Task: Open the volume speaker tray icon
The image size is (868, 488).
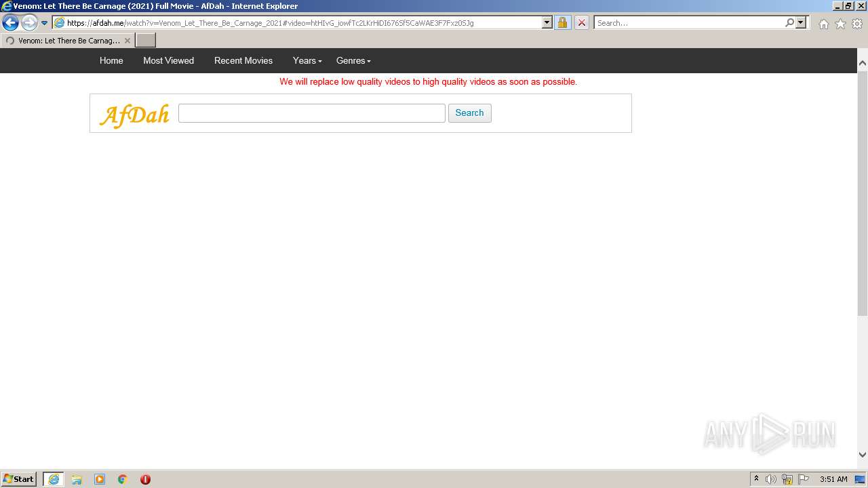Action: (x=771, y=479)
